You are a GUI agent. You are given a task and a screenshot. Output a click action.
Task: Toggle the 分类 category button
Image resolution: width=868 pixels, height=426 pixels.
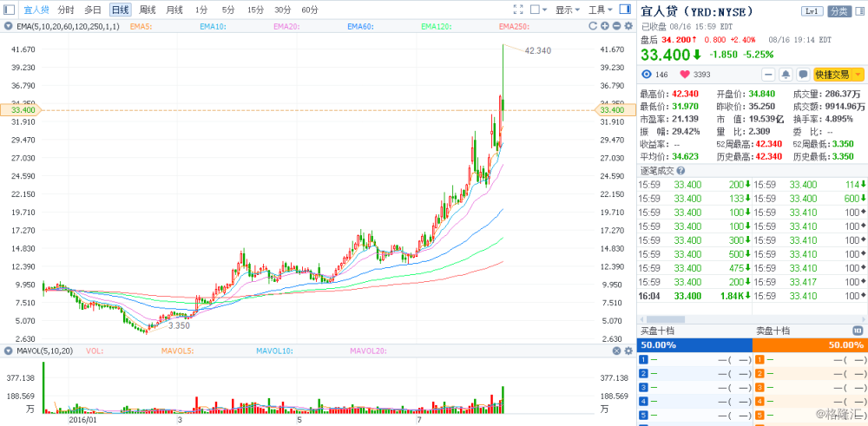[x=839, y=11]
